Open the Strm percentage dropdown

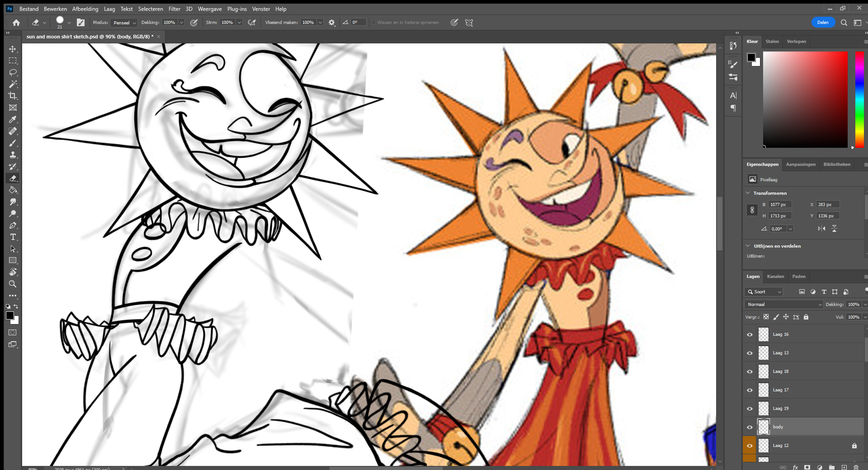(239, 23)
